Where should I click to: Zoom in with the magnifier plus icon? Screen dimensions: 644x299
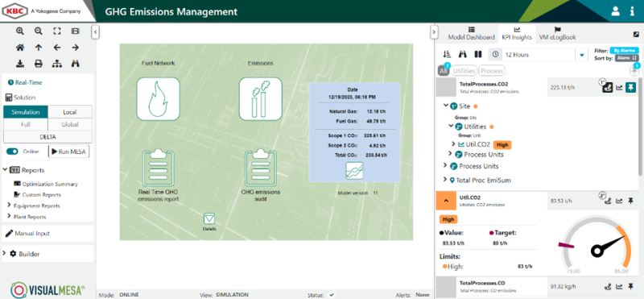[x=19, y=31]
